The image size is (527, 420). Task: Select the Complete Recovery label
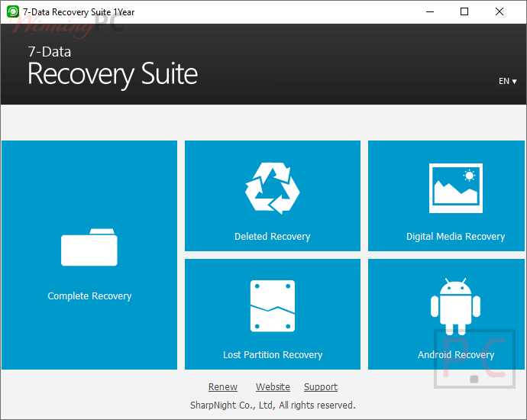[x=89, y=296]
